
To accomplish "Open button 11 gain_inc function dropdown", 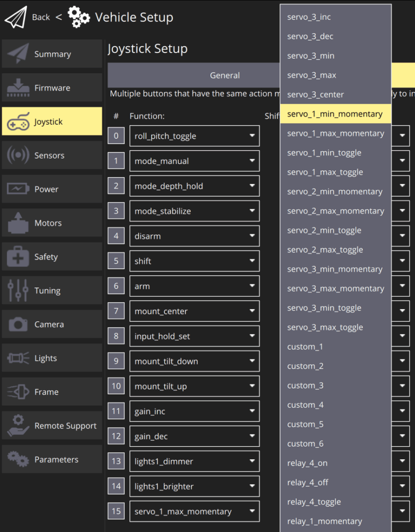I will click(194, 411).
